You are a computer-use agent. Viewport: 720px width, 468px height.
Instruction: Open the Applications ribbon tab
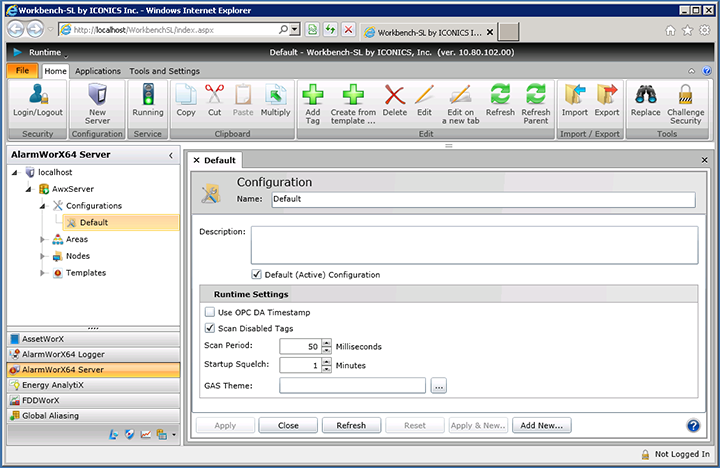coord(98,71)
